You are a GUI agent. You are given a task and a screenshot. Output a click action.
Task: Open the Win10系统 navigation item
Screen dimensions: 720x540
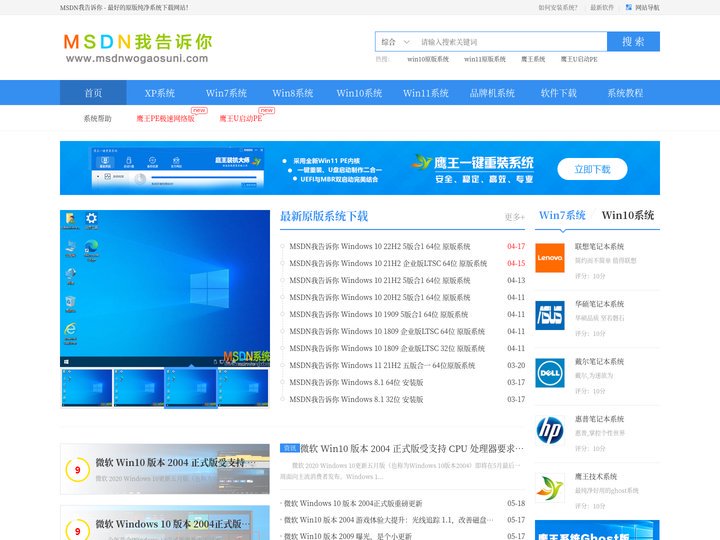point(359,93)
